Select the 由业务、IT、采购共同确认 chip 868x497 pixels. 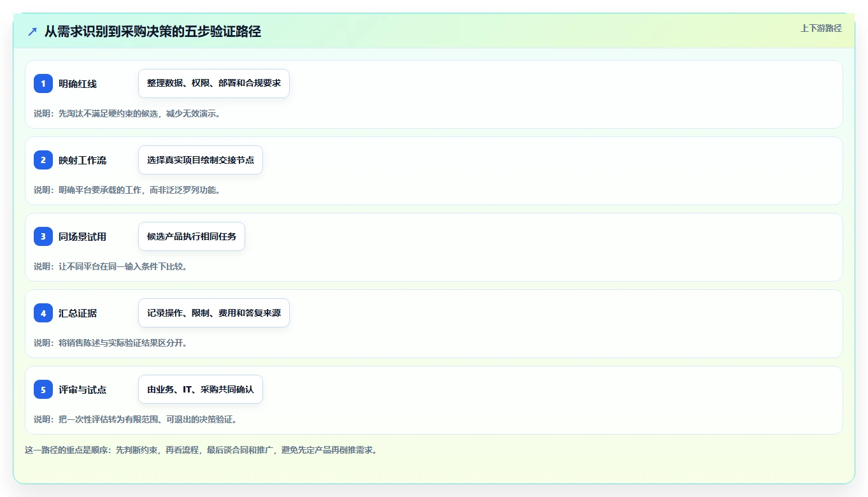(x=201, y=389)
